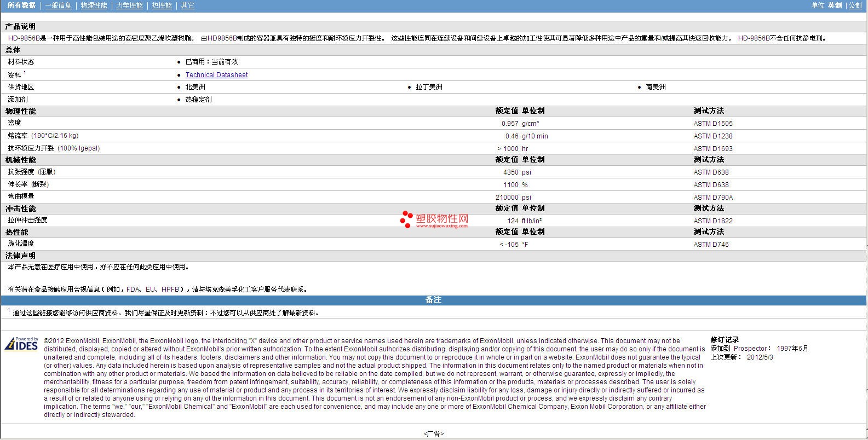Click the <广告> label at bottom
The height and width of the screenshot is (440, 868).
(433, 433)
